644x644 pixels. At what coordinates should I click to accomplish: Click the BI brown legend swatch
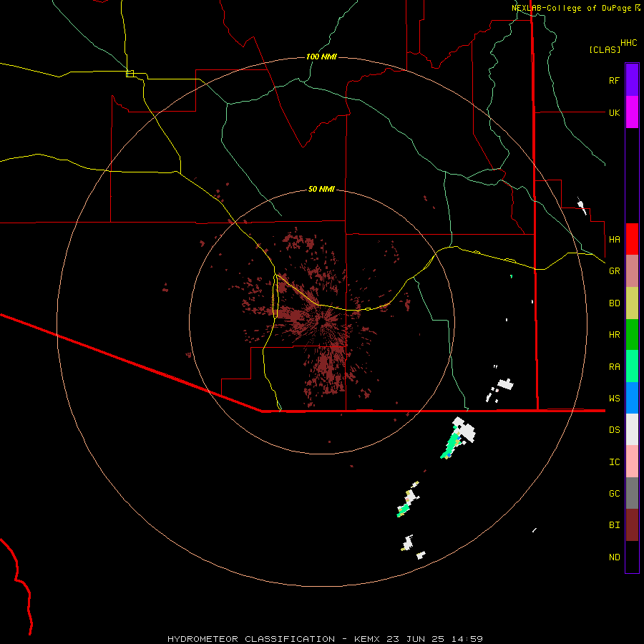(x=632, y=525)
